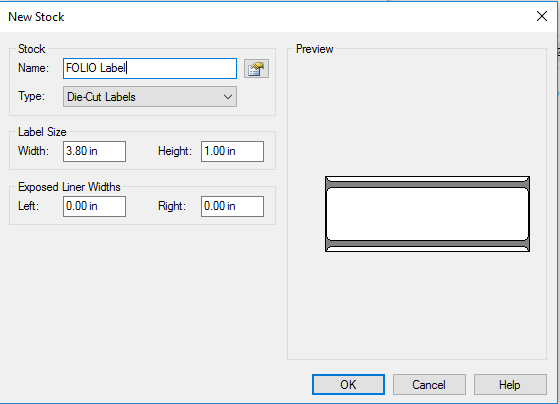
Task: Open the stock browse icon beside Name
Action: click(x=256, y=69)
